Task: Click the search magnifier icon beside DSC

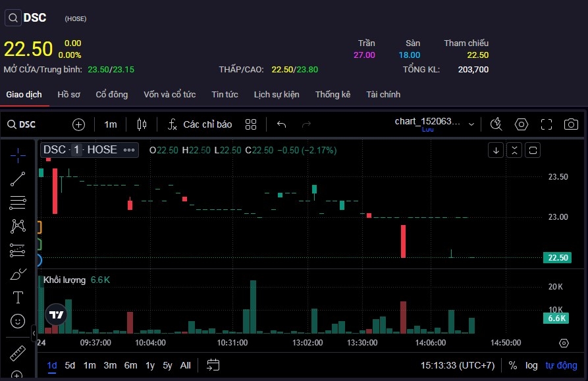Action: tap(13, 18)
